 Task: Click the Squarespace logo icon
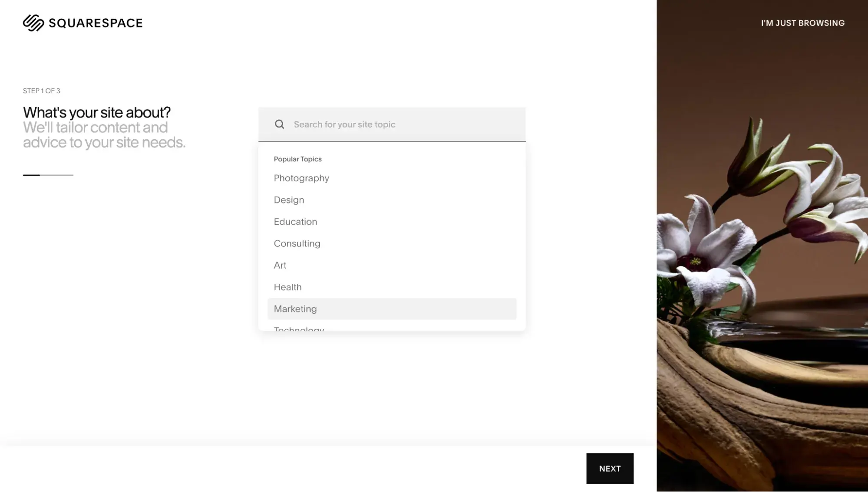[34, 22]
